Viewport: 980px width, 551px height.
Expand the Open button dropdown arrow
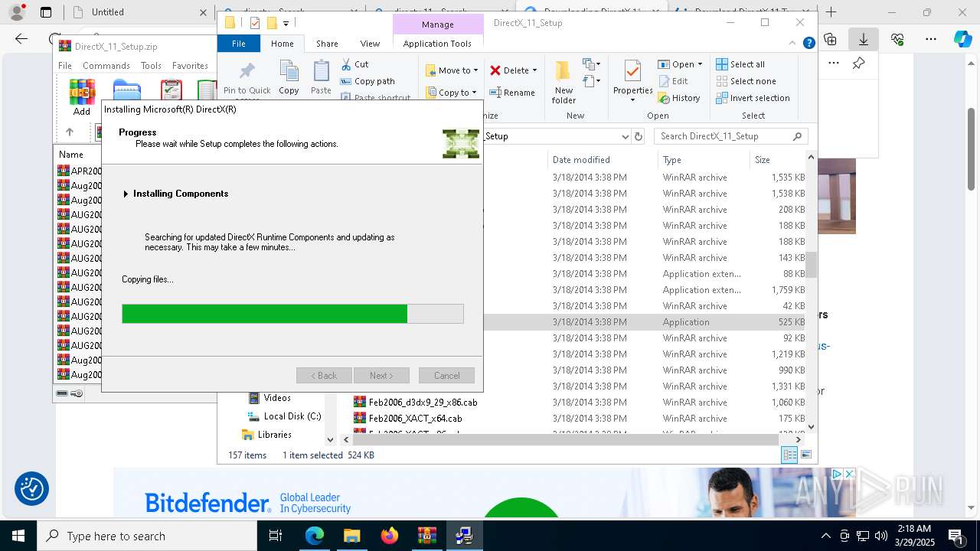point(700,64)
